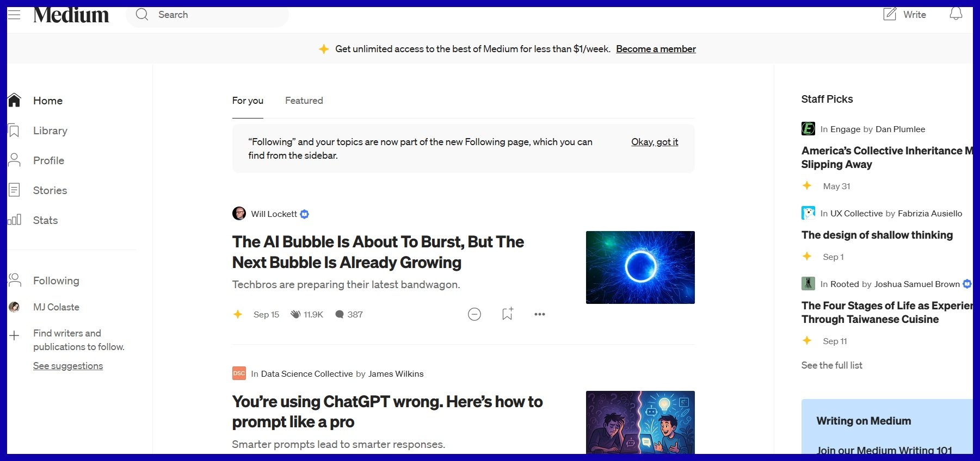980x461 pixels.
Task: Open the blue ring AI Bubble thumbnail
Action: 640,267
